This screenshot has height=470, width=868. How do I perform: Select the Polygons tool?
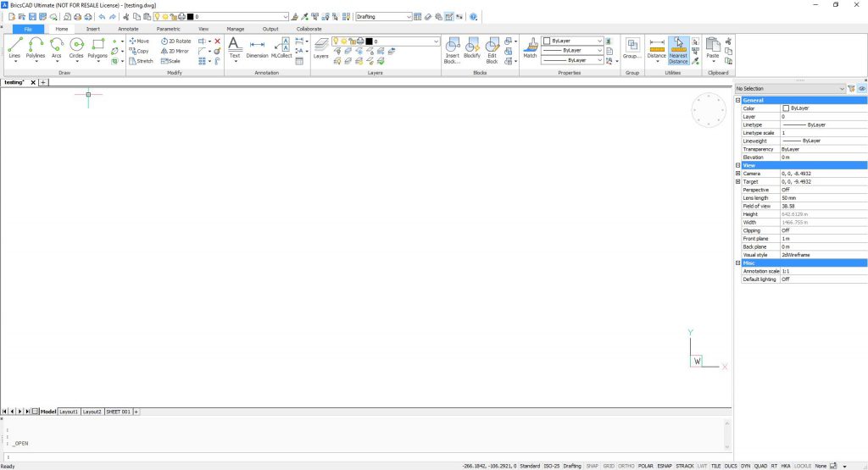pyautogui.click(x=97, y=48)
